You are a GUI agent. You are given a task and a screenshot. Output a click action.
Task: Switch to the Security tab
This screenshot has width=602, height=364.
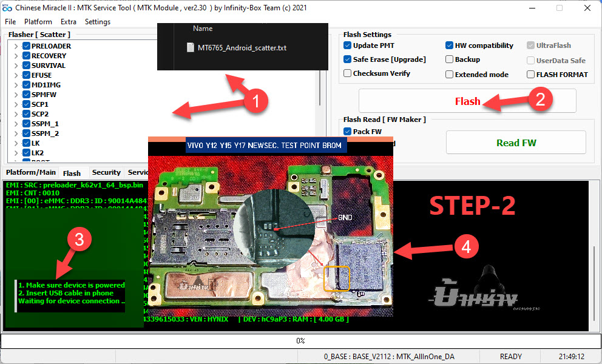(106, 172)
